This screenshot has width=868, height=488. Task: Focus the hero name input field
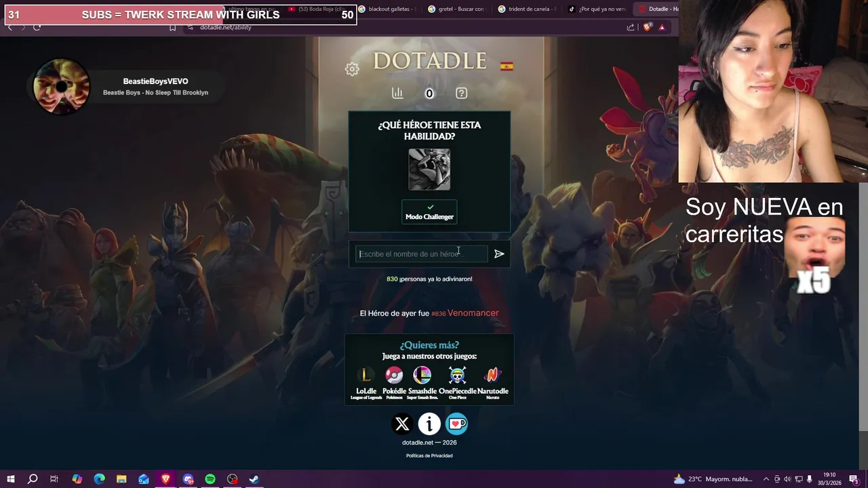pyautogui.click(x=422, y=253)
